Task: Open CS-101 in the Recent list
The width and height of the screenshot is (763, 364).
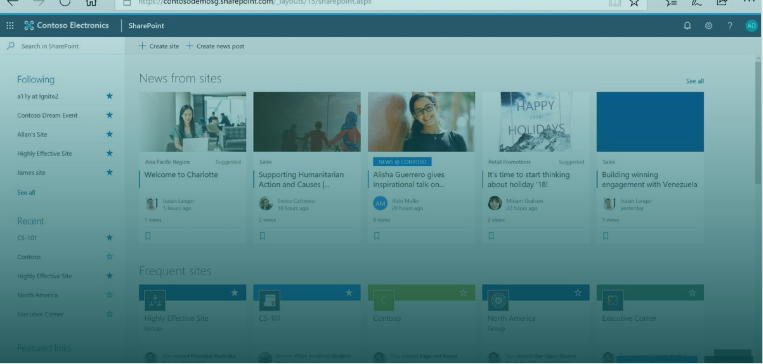Action: [27, 238]
